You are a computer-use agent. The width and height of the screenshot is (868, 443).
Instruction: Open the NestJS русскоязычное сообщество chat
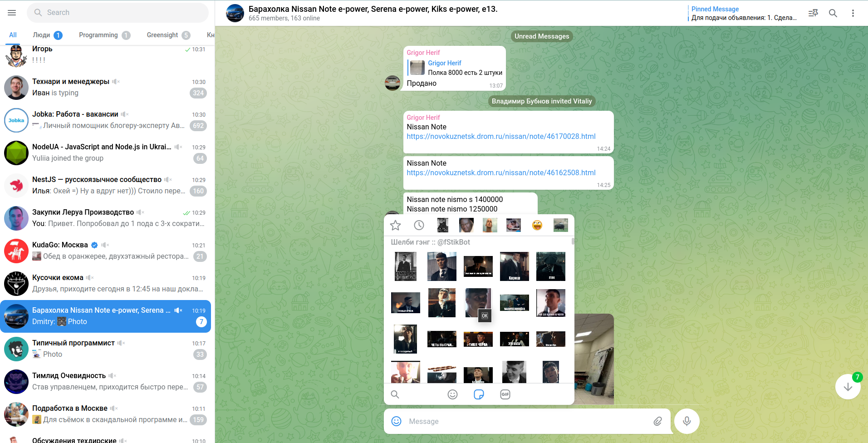point(106,186)
